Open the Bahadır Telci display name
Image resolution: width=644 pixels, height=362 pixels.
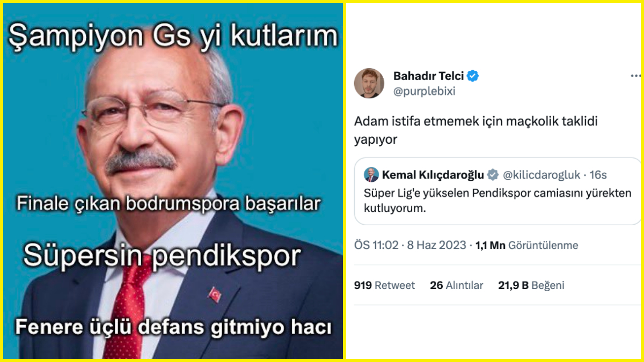click(428, 76)
